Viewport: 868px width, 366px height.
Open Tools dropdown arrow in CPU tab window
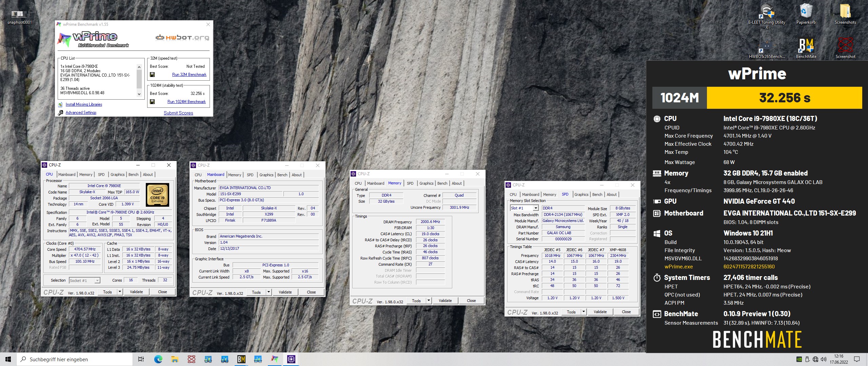pyautogui.click(x=120, y=292)
